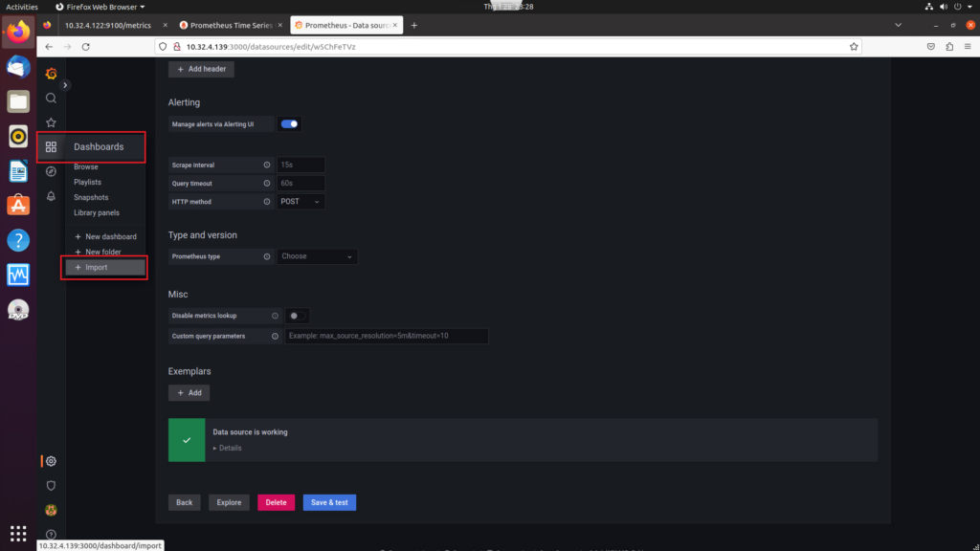
Task: Show Applications grid in dock
Action: coord(18,533)
